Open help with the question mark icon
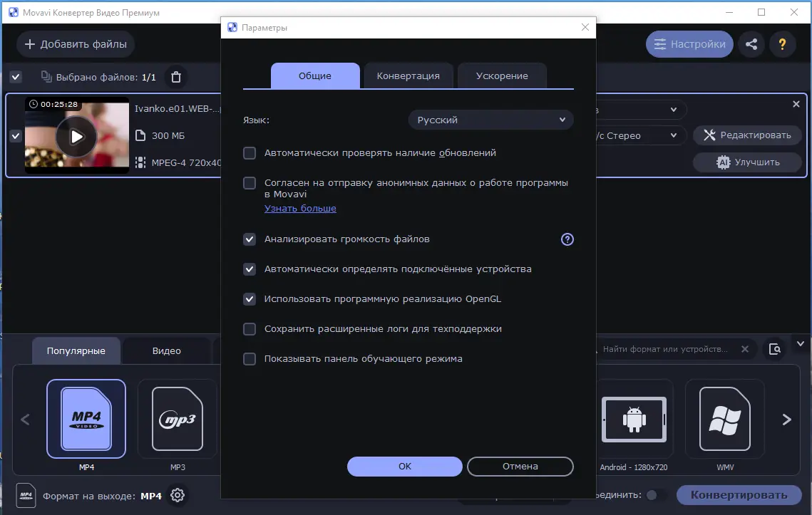The image size is (812, 515). (782, 43)
